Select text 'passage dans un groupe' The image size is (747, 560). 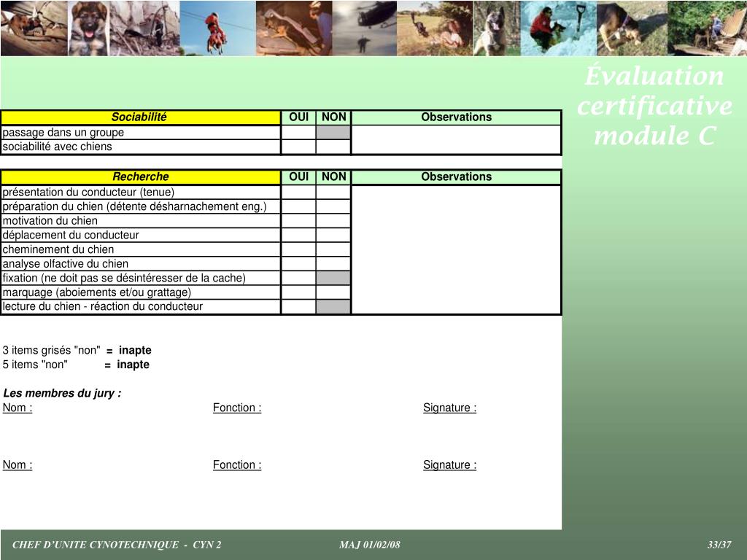(63, 133)
